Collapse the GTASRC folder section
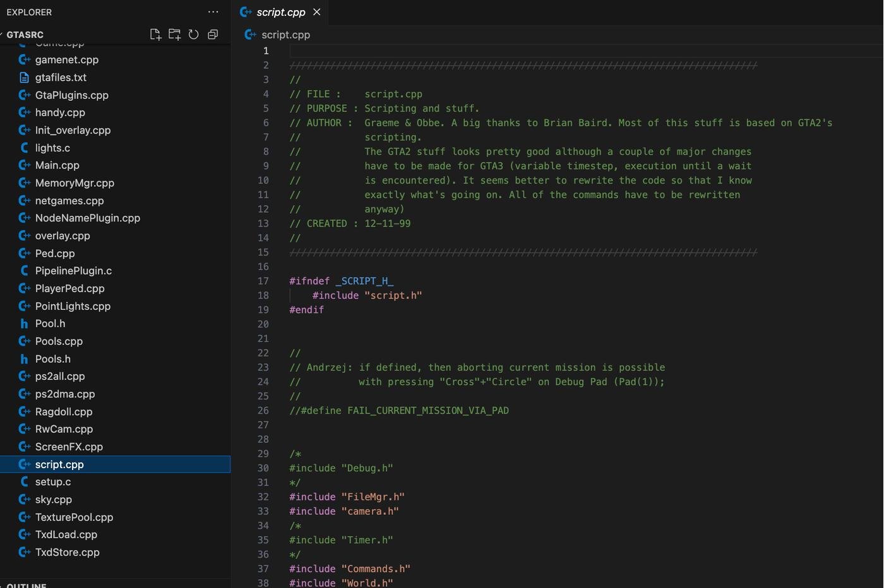This screenshot has height=588, width=884. pos(25,35)
